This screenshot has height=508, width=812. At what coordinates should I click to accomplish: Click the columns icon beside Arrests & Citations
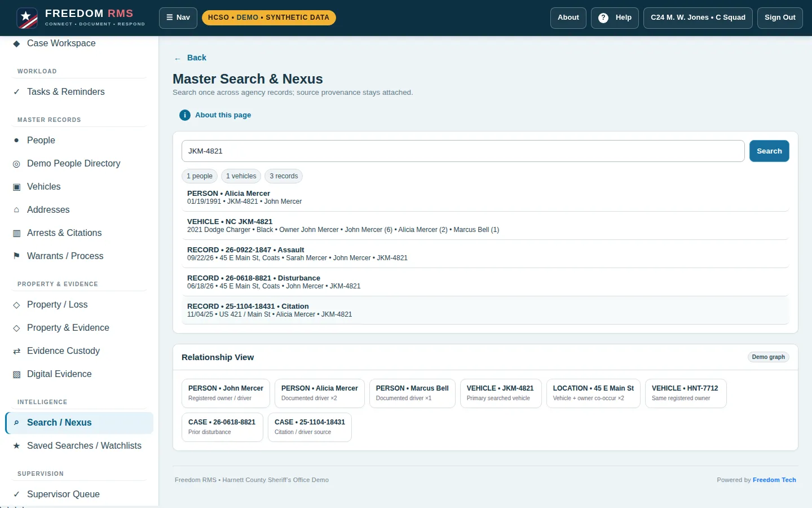coord(16,233)
